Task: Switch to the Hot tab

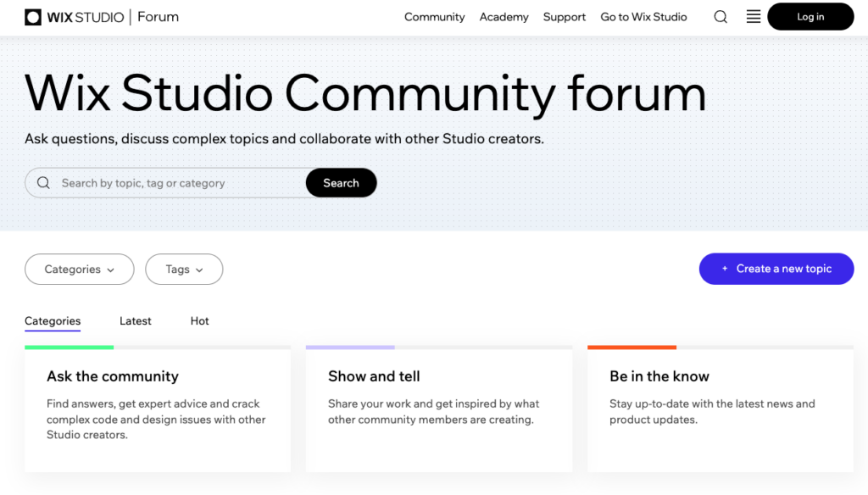Action: coord(200,321)
